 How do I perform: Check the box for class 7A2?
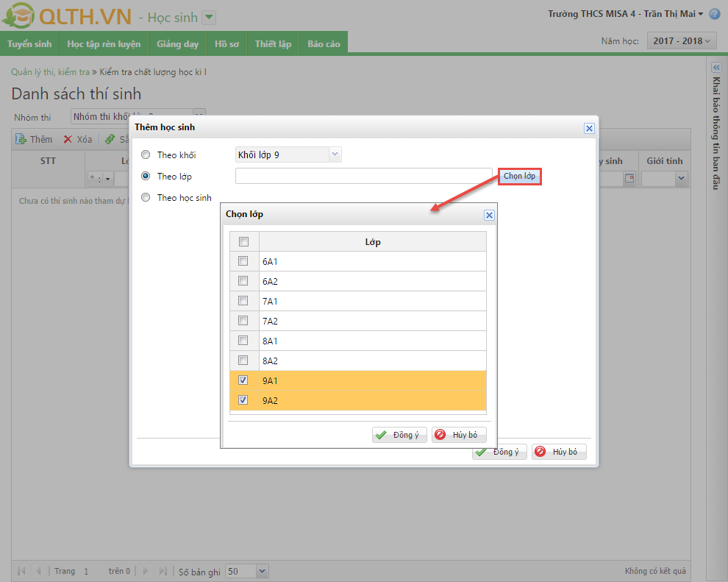point(243,321)
